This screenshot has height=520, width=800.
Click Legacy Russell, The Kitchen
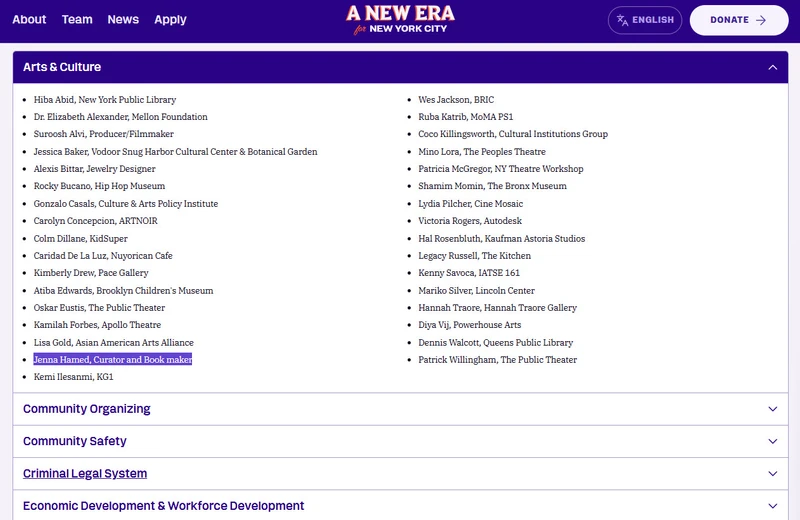pos(474,255)
